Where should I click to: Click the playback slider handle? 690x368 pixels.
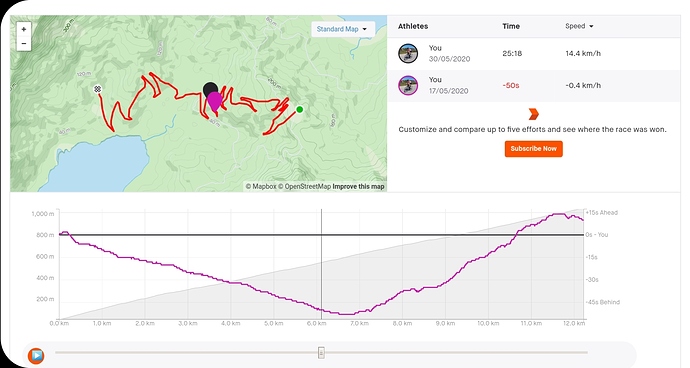[x=321, y=353]
